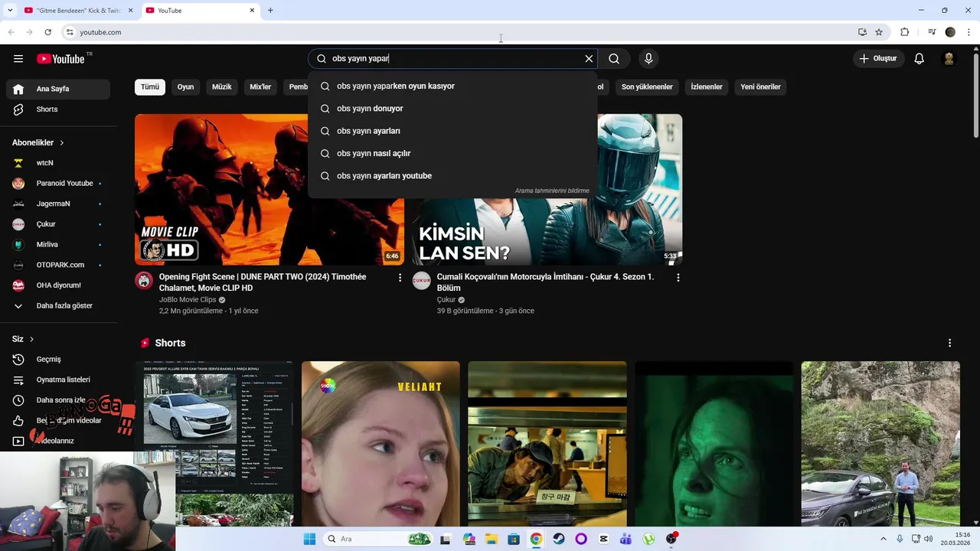
Task: Select the Oyun filter chip
Action: pos(186,87)
